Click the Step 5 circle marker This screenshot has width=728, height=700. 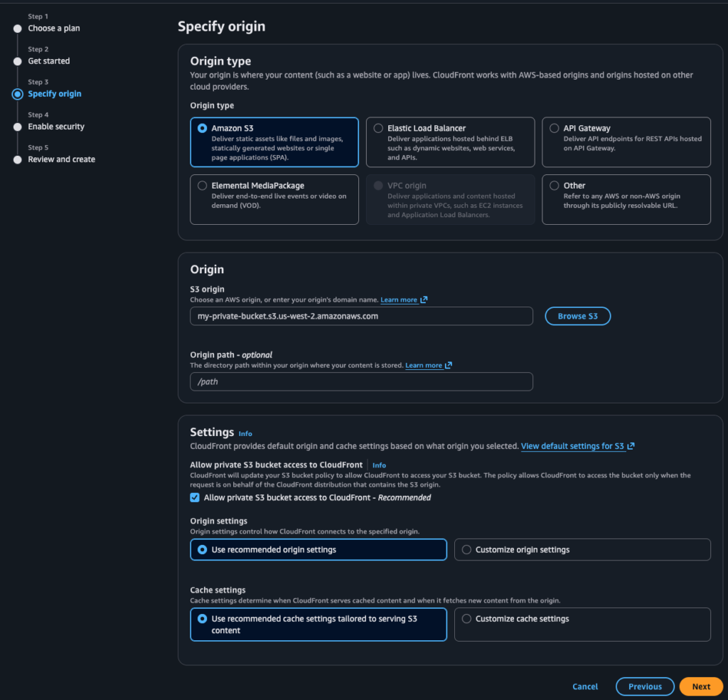[x=18, y=160]
